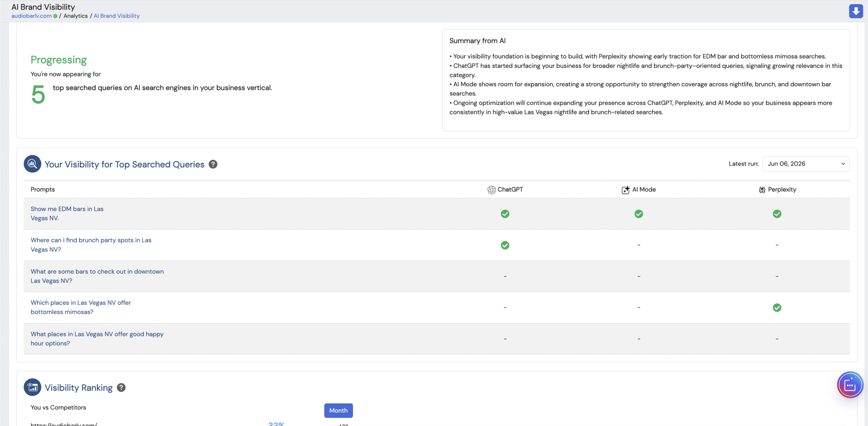
Task: Click the blue download arrow icon
Action: pyautogui.click(x=856, y=11)
